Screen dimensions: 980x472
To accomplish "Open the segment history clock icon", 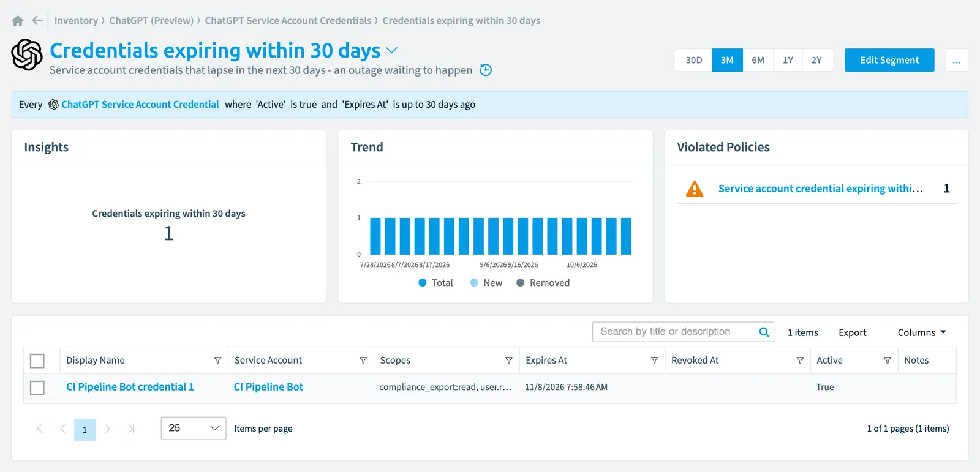I will 486,70.
